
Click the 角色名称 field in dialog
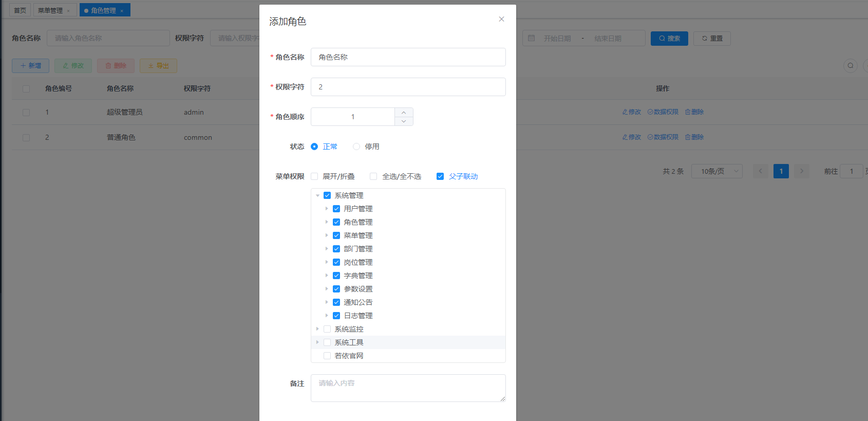click(x=408, y=57)
